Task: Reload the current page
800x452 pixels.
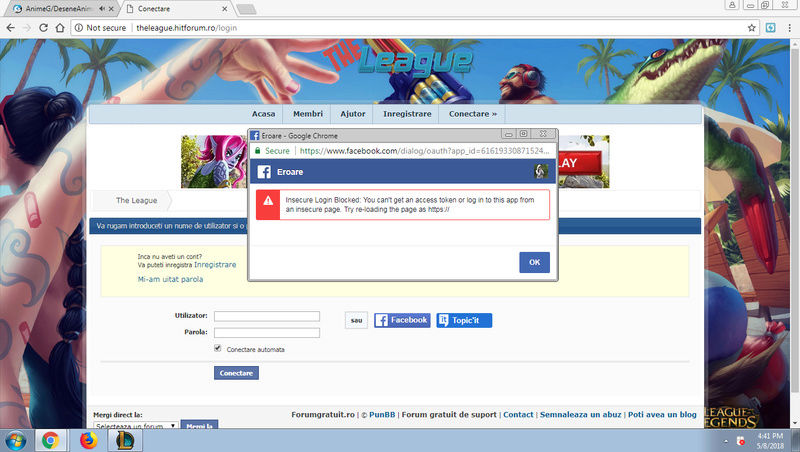Action: pyautogui.click(x=43, y=28)
